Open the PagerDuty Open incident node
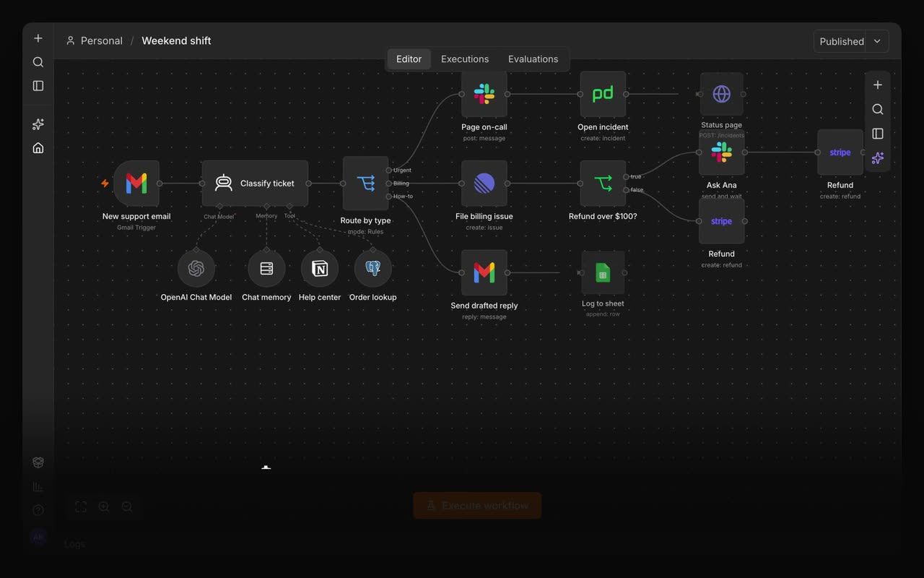 coord(603,94)
